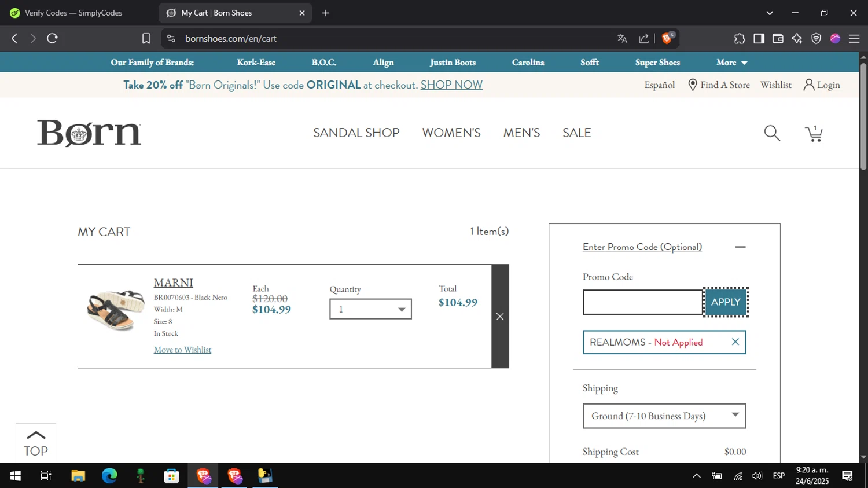Launch Microsoft Edge from taskbar

109,476
